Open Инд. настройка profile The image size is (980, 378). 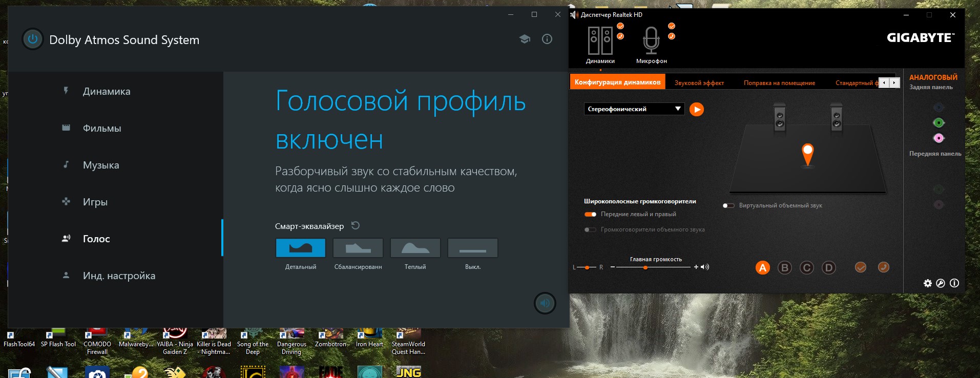[115, 276]
